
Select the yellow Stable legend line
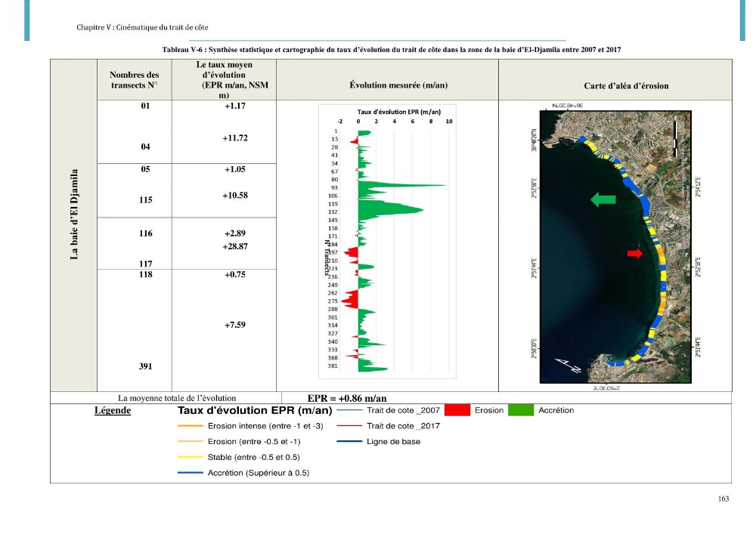(190, 458)
